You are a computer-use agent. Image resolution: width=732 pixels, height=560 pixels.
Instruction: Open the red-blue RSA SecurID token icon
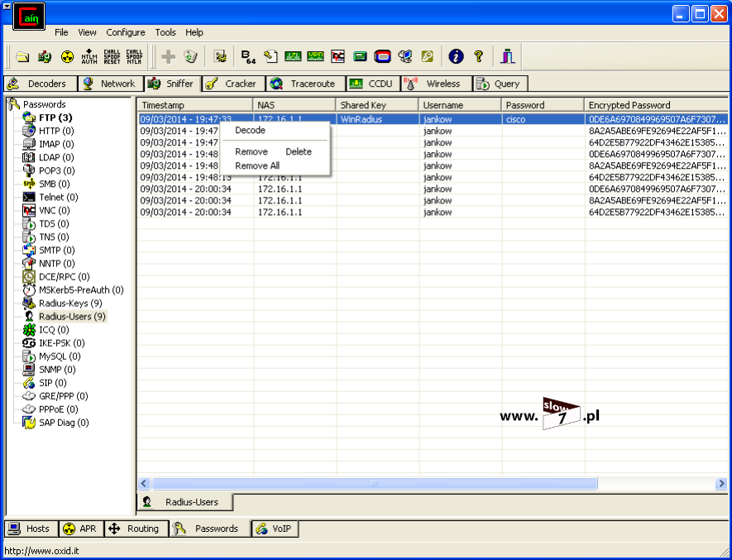point(382,57)
